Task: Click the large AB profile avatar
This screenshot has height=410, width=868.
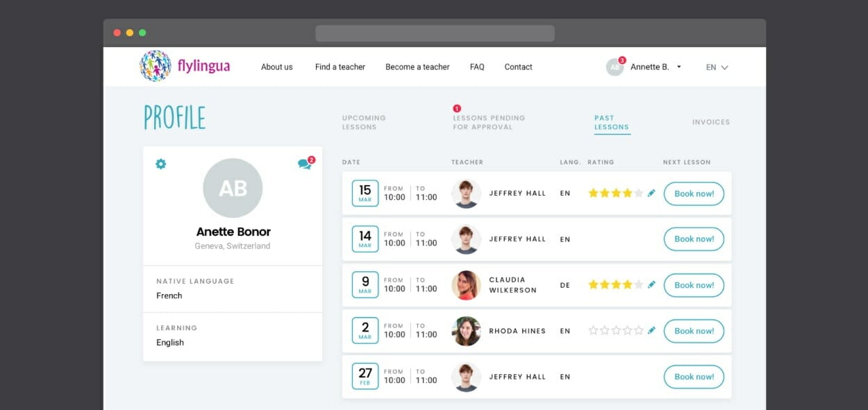Action: click(x=233, y=189)
